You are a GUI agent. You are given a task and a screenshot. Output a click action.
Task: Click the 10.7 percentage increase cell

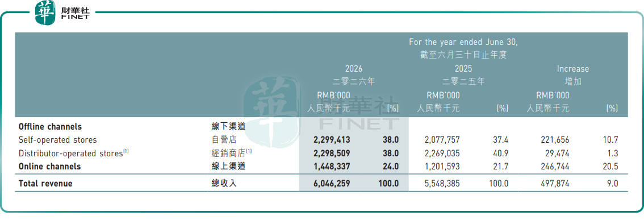click(611, 140)
